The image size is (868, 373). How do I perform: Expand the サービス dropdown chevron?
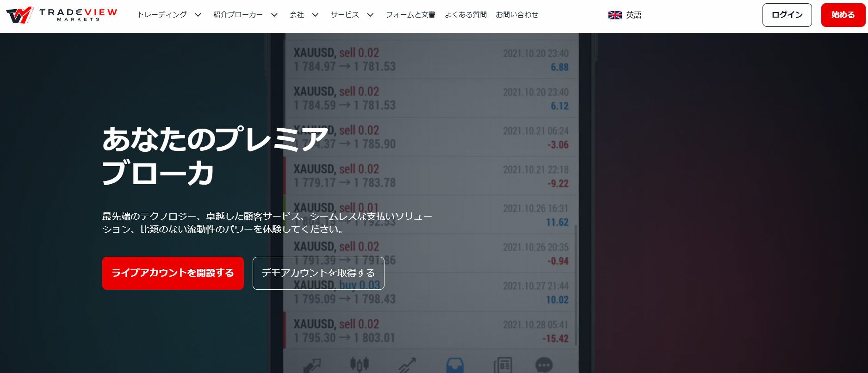[x=370, y=15]
